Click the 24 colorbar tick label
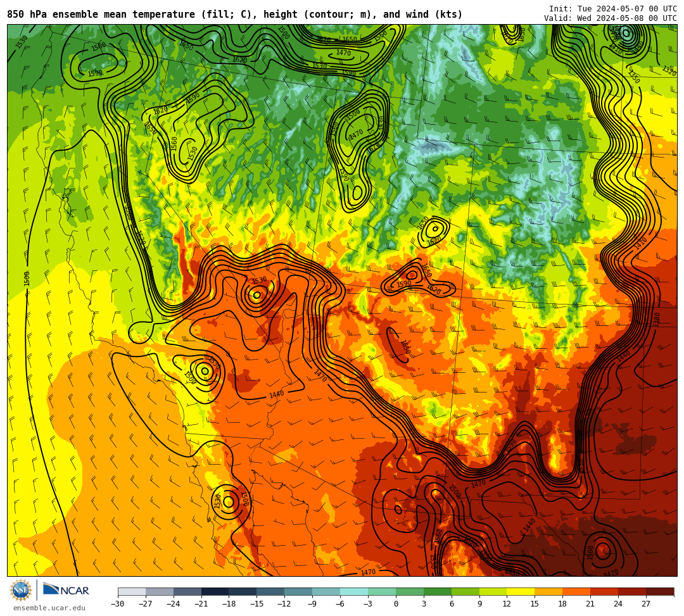This screenshot has width=684, height=616. pos(618,604)
